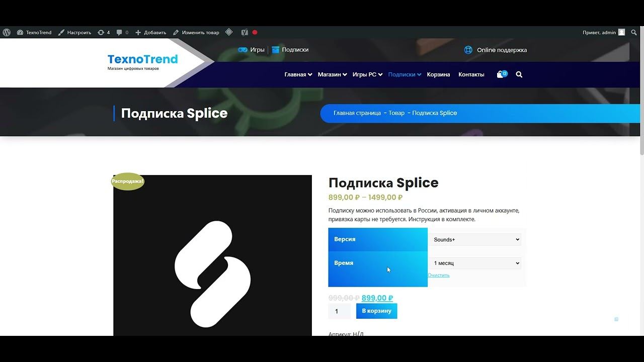Viewport: 644px width, 362px height.
Task: Open the Магазин navigation item
Action: click(x=330, y=74)
